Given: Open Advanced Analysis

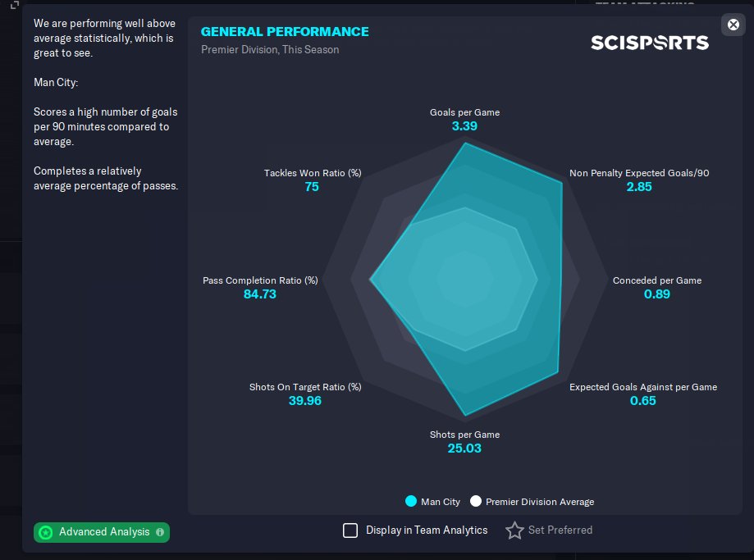Looking at the screenshot, I should (x=104, y=532).
